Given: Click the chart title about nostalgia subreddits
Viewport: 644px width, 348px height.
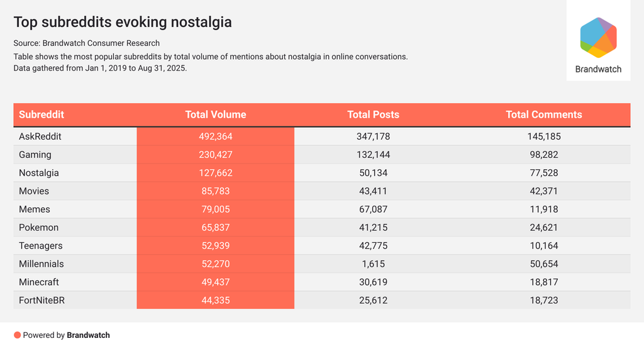Looking at the screenshot, I should pyautogui.click(x=123, y=22).
